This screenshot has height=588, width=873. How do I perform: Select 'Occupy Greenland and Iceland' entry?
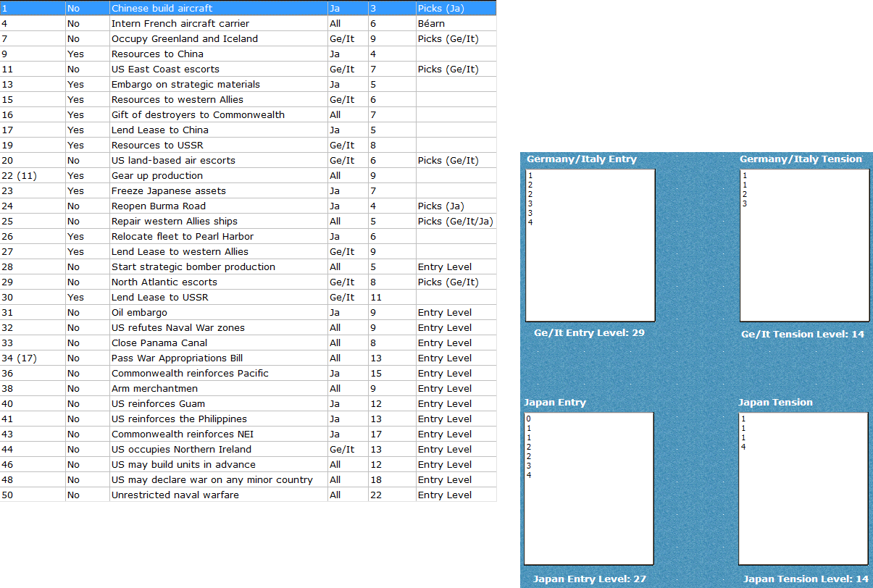click(248, 38)
